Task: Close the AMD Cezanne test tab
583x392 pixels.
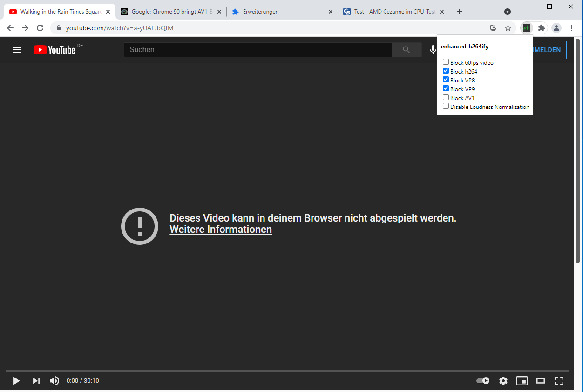Action: pyautogui.click(x=442, y=12)
